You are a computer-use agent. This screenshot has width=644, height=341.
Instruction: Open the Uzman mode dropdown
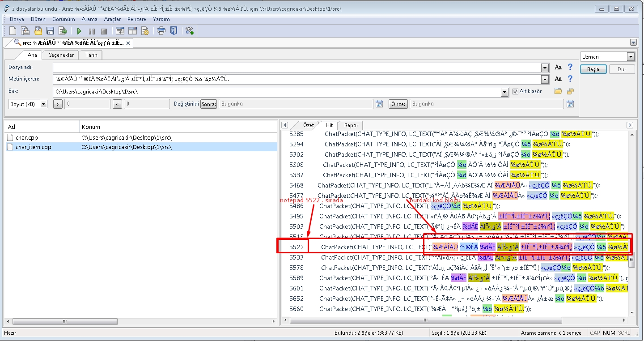pos(631,56)
